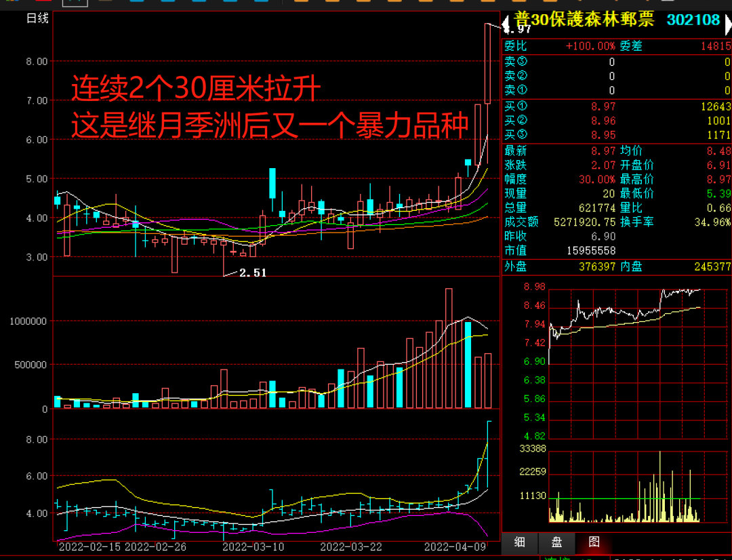Select the 现量 value 20
The width and height of the screenshot is (732, 560).
pyautogui.click(x=609, y=194)
